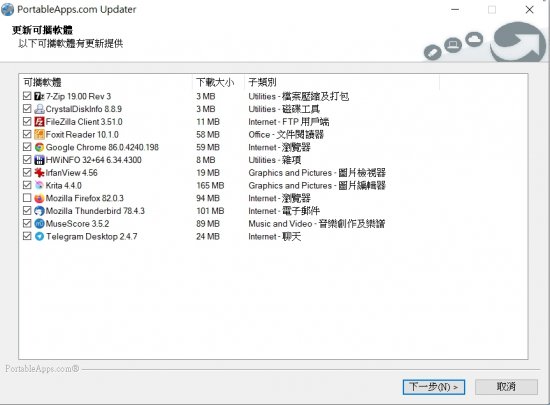Close the PortableApps.com Updater window
The width and height of the screenshot is (550, 405).
(x=529, y=9)
